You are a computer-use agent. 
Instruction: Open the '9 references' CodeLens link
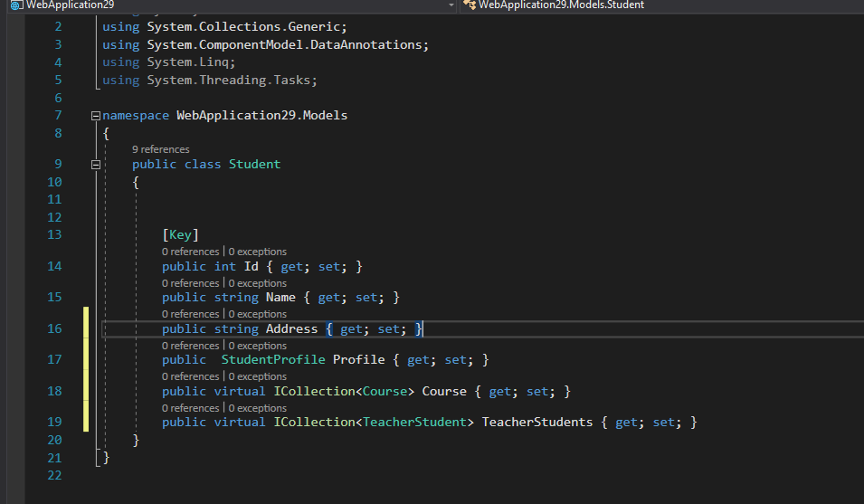click(160, 149)
